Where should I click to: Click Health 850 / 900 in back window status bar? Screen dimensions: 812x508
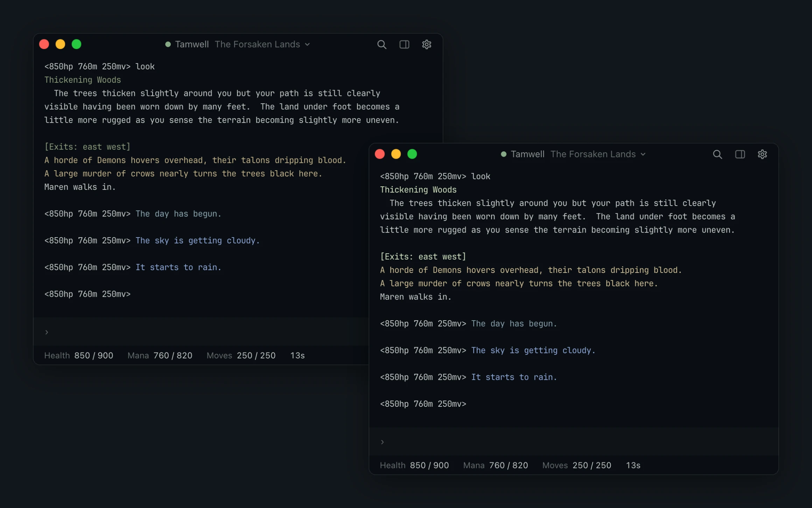(79, 355)
